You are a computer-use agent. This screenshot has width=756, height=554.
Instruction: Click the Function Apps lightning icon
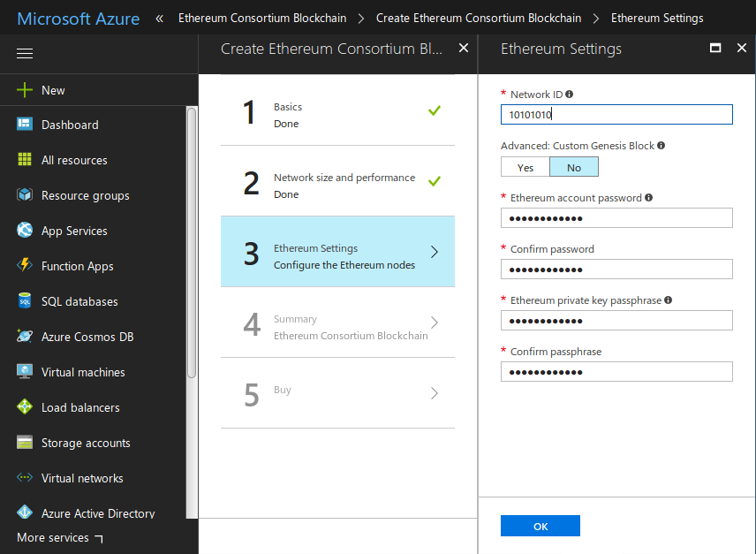coord(25,266)
